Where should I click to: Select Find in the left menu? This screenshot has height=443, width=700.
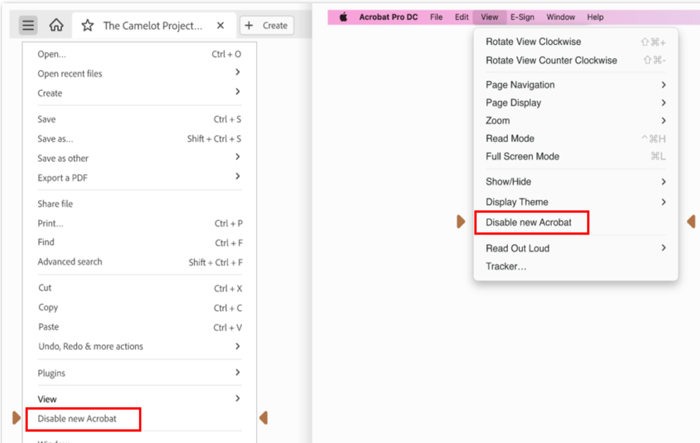tap(139, 242)
